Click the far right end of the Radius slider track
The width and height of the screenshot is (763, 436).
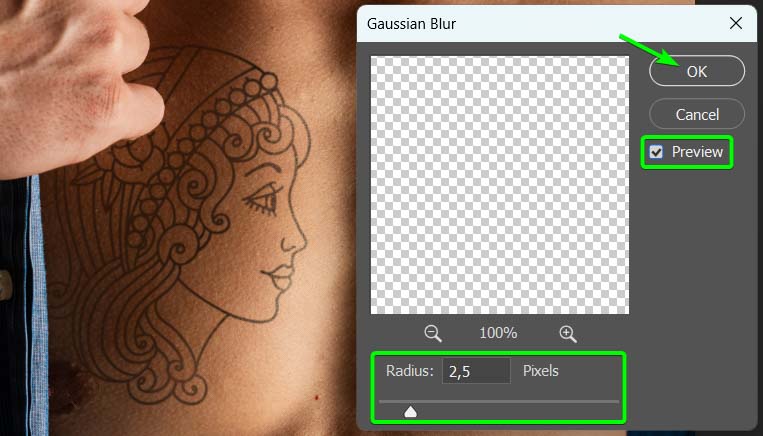[617, 401]
